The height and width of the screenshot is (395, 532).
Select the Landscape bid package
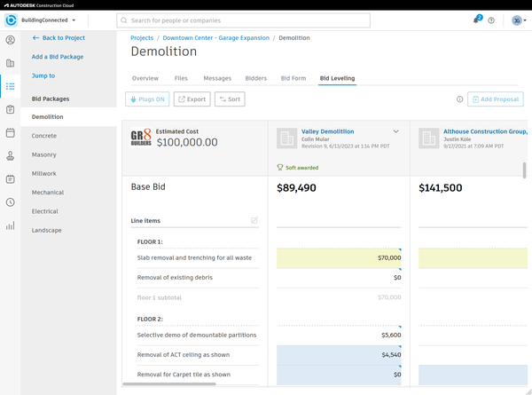click(68, 230)
